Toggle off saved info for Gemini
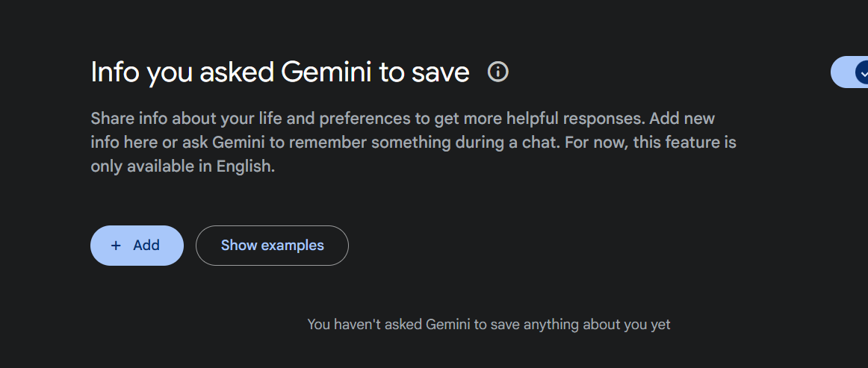This screenshot has width=868, height=368. (x=849, y=72)
